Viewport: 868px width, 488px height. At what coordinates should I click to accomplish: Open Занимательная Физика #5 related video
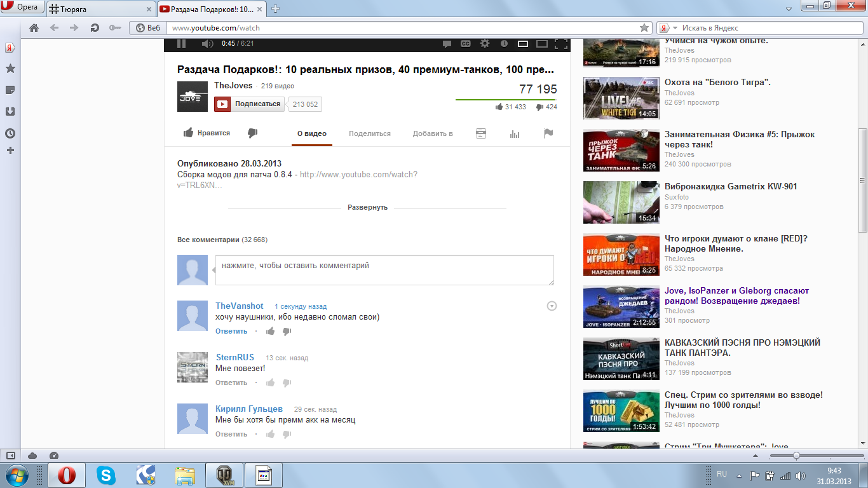739,139
